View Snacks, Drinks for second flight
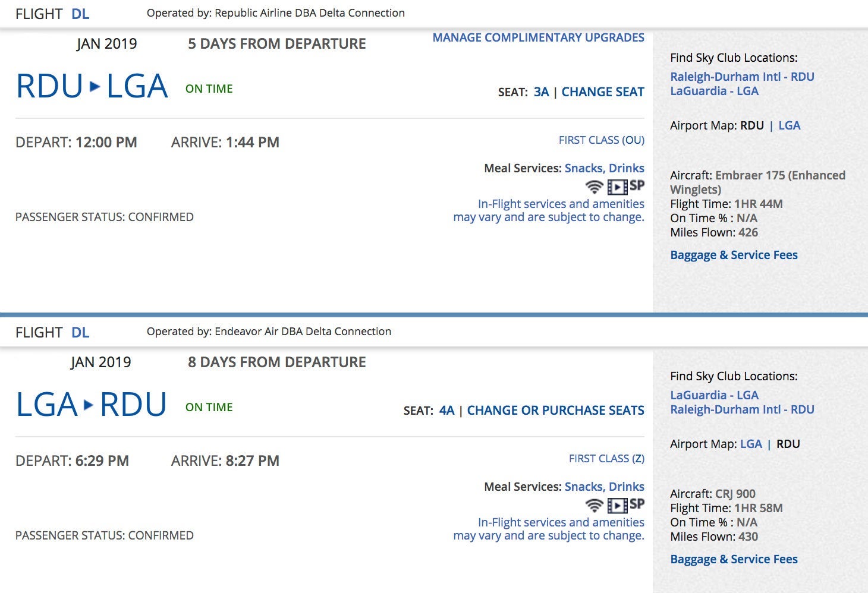Image resolution: width=868 pixels, height=593 pixels. tap(604, 487)
